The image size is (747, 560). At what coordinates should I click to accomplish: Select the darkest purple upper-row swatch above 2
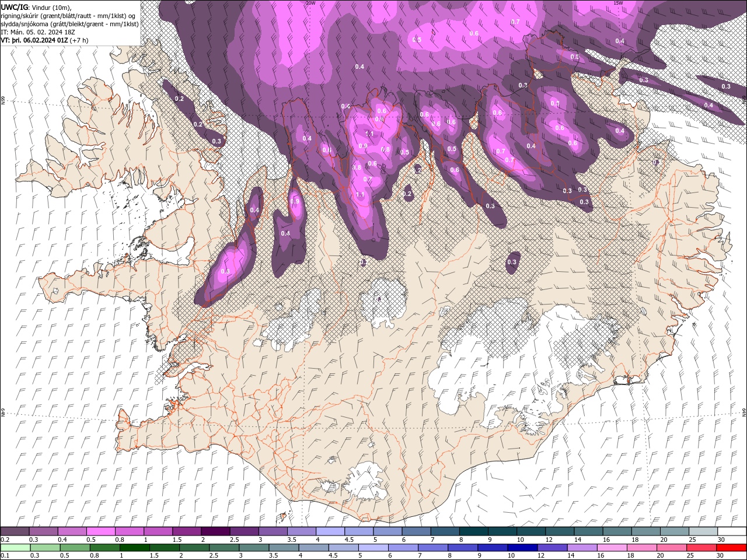click(x=215, y=531)
